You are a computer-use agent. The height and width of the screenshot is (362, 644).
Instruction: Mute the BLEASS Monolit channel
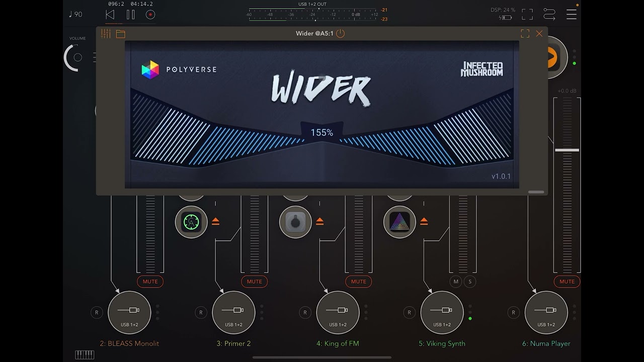[150, 282]
